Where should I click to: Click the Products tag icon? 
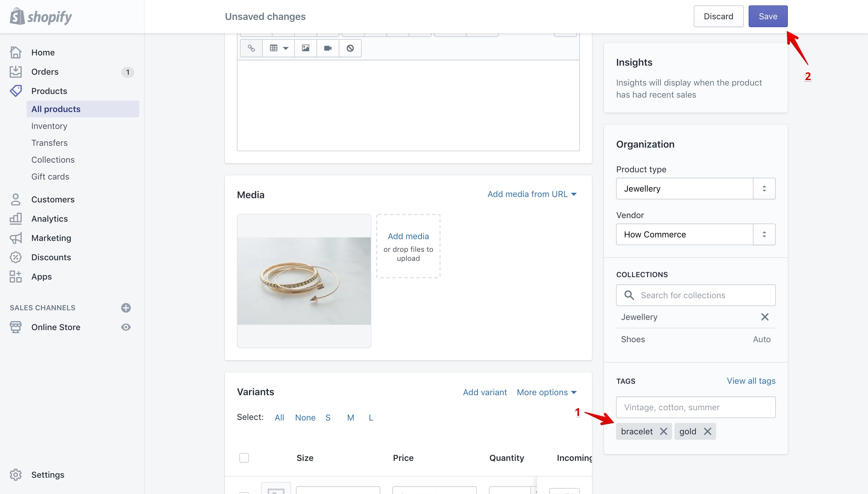coord(16,91)
